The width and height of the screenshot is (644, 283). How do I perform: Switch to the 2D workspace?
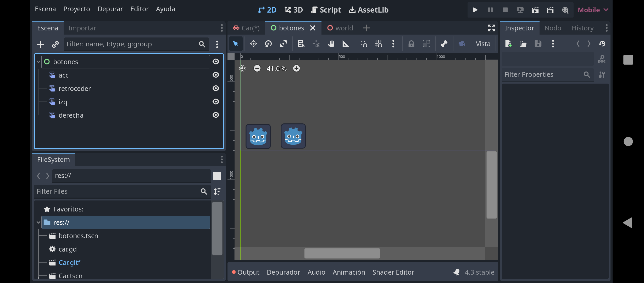tap(267, 10)
